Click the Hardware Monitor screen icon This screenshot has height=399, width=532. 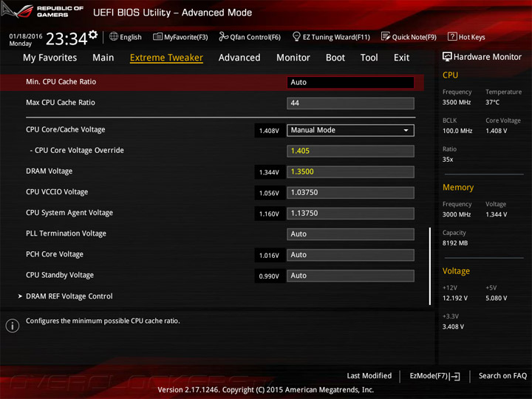447,57
